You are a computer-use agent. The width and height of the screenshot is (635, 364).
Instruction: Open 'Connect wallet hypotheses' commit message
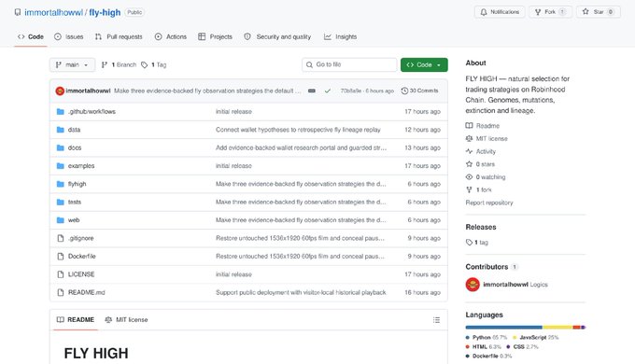(x=298, y=130)
